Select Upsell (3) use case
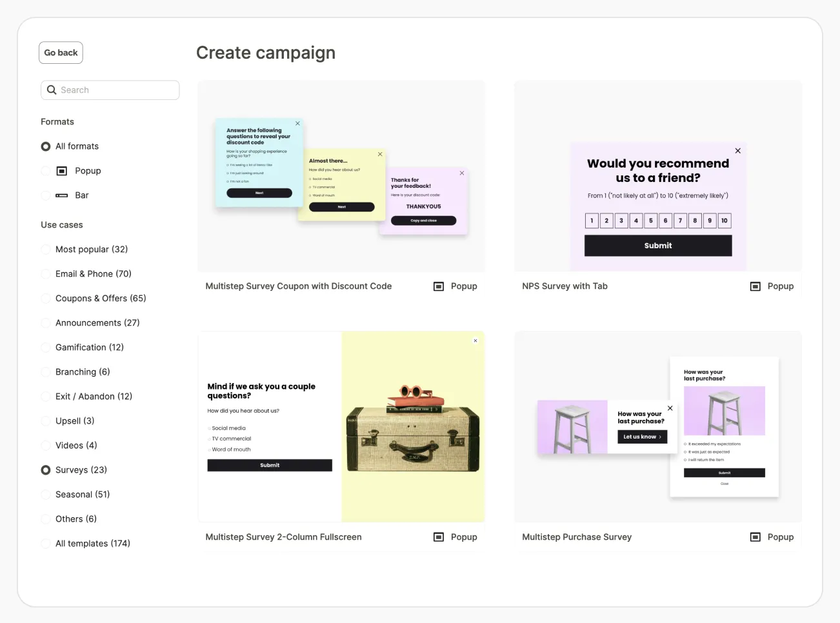The width and height of the screenshot is (840, 623). 46,421
